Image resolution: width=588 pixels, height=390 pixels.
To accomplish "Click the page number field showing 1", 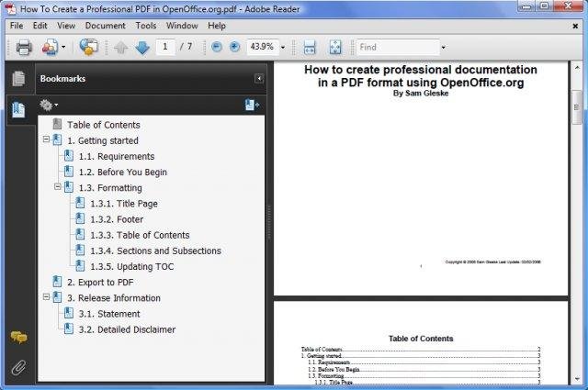I will click(165, 47).
